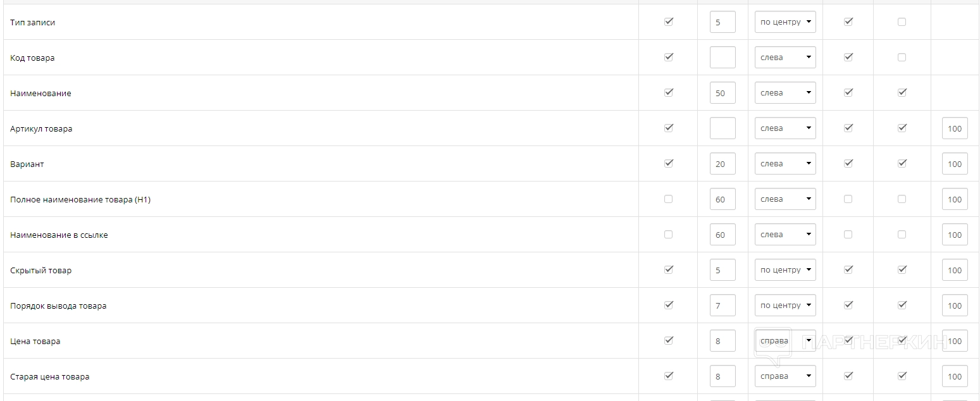
Task: Enable third checkbox in Код товара row
Action: [x=902, y=58]
